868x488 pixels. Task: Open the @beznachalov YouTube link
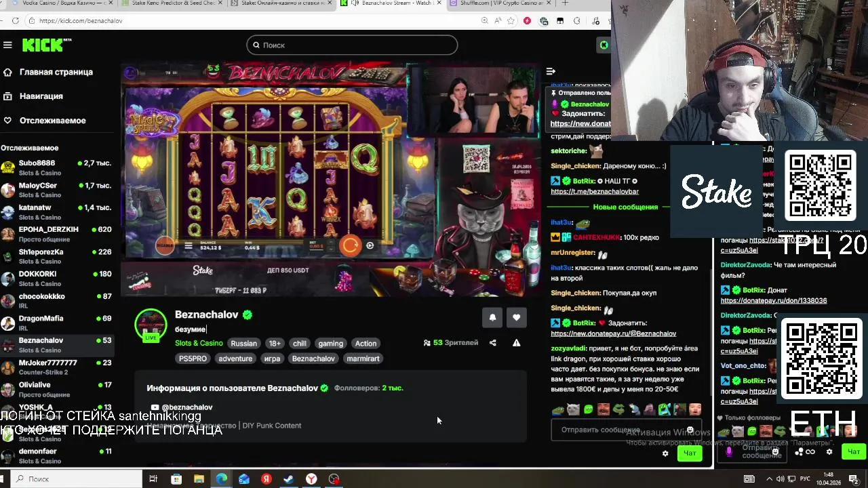pyautogui.click(x=182, y=407)
